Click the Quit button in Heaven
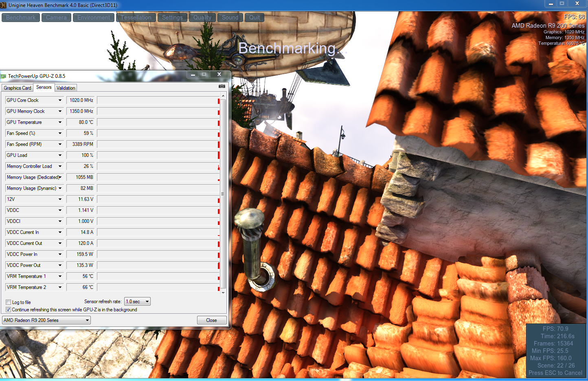Screen dimensions: 588x381 coord(255,18)
